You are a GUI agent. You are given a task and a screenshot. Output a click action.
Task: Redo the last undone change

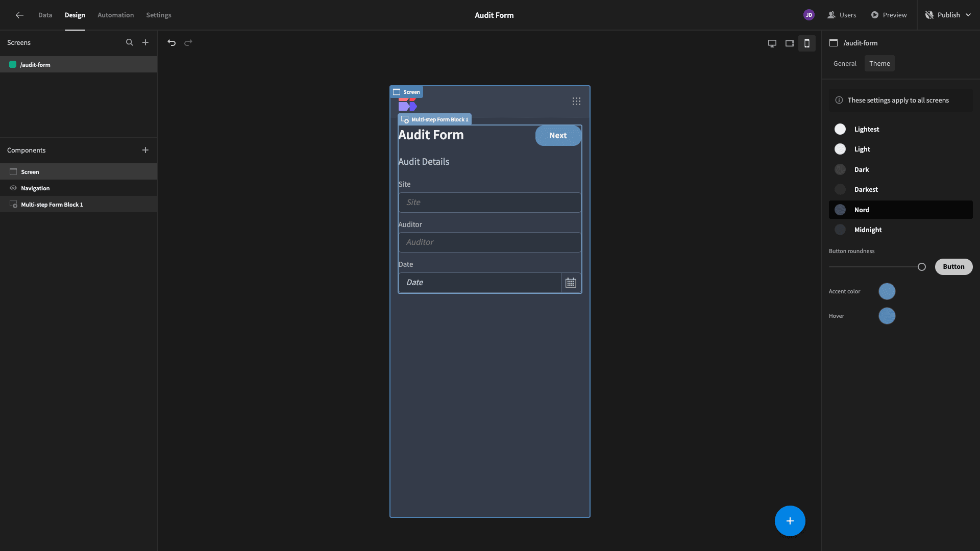(x=188, y=43)
